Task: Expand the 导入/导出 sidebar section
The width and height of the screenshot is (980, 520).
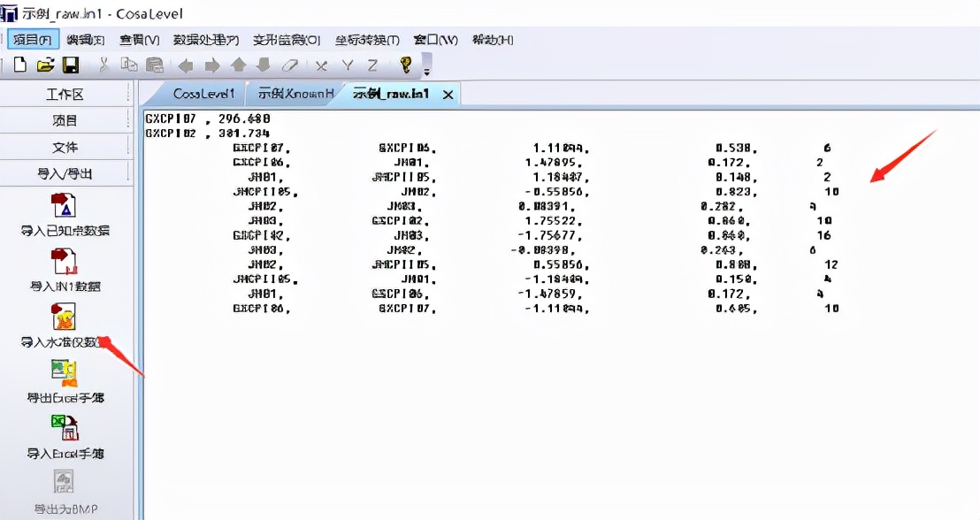Action: (65, 173)
